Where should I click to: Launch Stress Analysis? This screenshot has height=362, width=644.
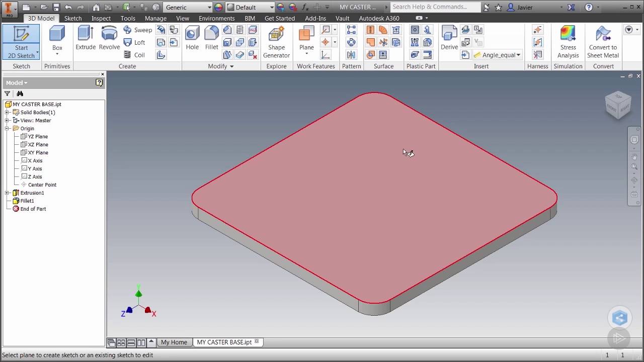tap(568, 42)
